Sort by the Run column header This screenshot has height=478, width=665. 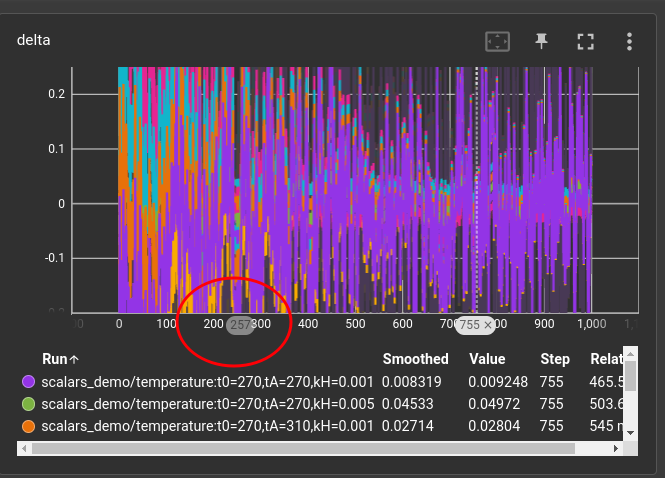click(55, 359)
